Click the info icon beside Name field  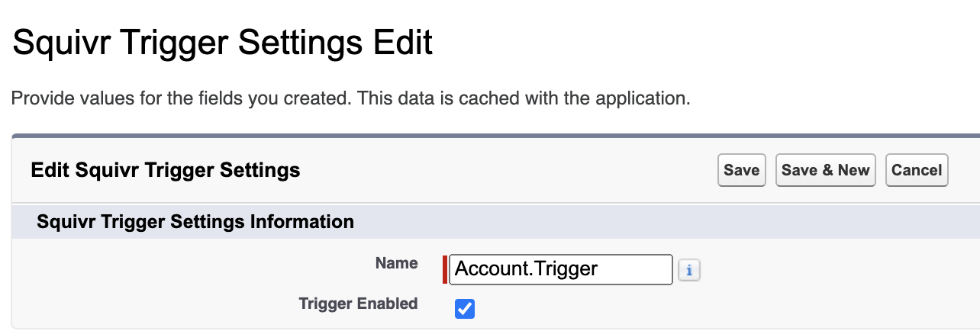click(x=689, y=270)
